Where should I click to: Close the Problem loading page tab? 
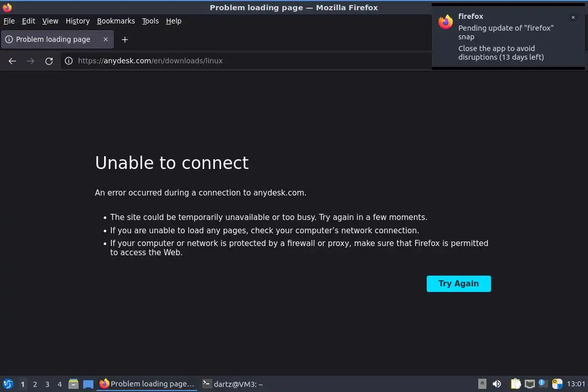(x=106, y=39)
